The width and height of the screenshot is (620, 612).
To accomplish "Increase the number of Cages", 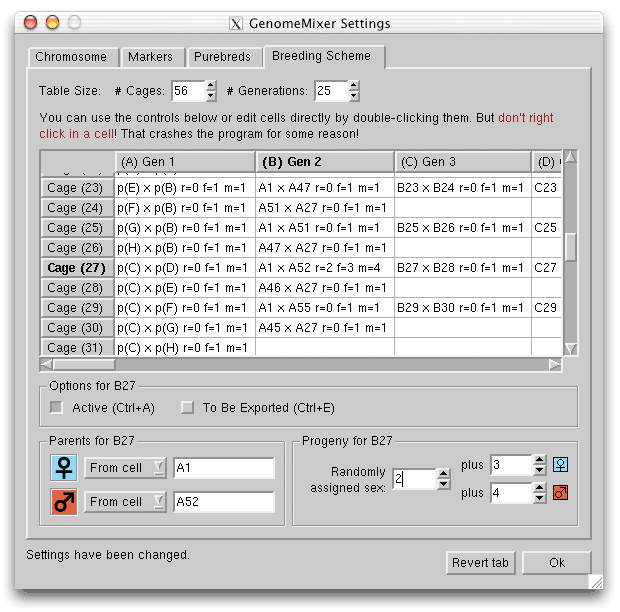I will [x=211, y=85].
